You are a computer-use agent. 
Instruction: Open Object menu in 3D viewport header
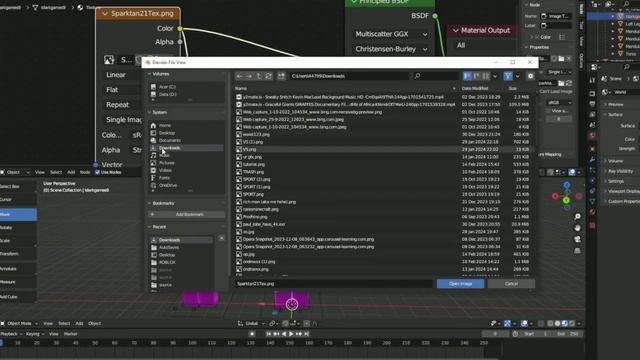pyautogui.click(x=94, y=324)
